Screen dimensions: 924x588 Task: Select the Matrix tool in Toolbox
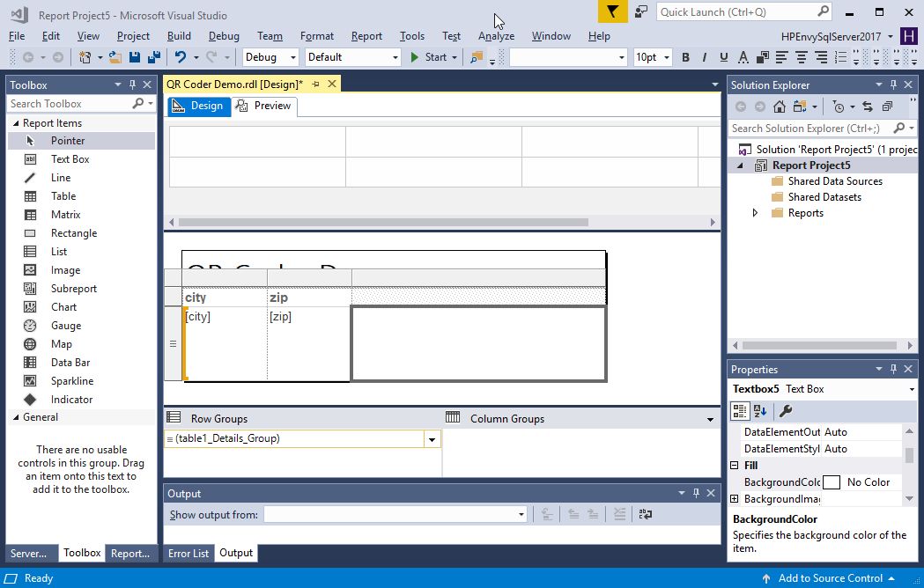(x=65, y=215)
